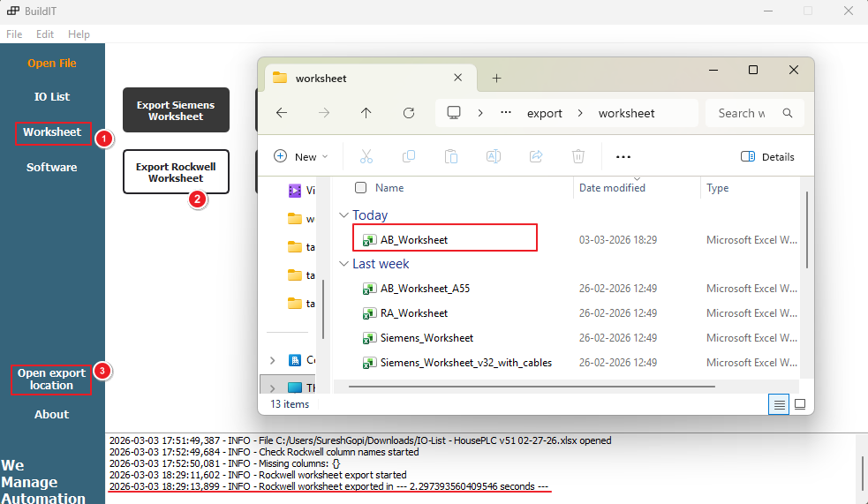The width and height of the screenshot is (868, 504).
Task: Sort by the Type column header
Action: coord(717,187)
